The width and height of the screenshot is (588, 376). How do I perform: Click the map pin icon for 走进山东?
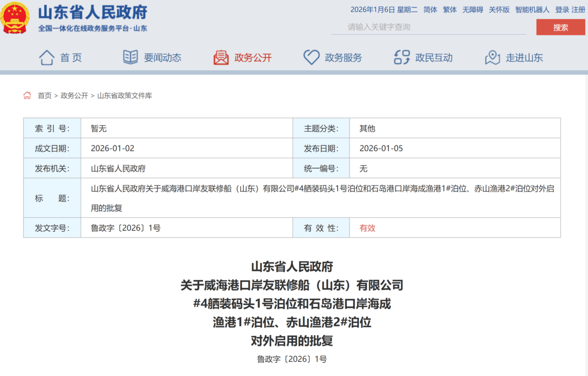click(x=492, y=58)
